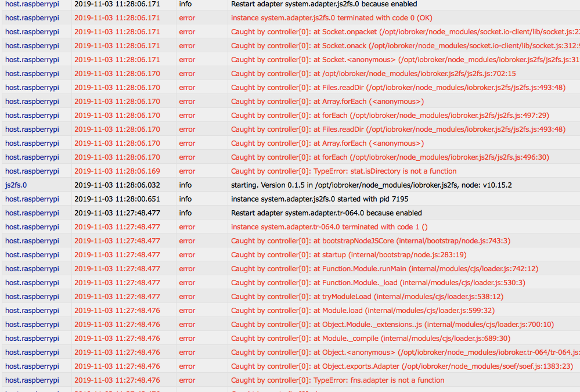Click the 'at Module._compile' error message
This screenshot has height=392, width=580.
(370, 339)
